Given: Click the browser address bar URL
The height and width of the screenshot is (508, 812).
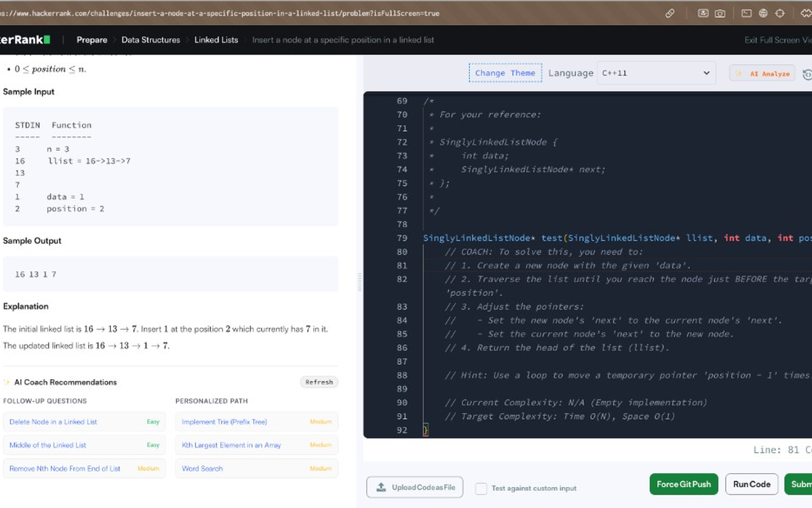Looking at the screenshot, I should [x=219, y=13].
